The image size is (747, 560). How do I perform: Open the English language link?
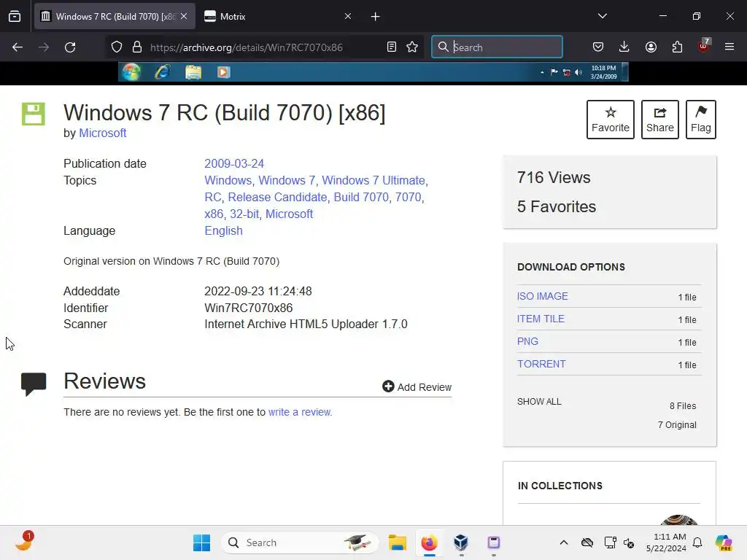pos(223,230)
